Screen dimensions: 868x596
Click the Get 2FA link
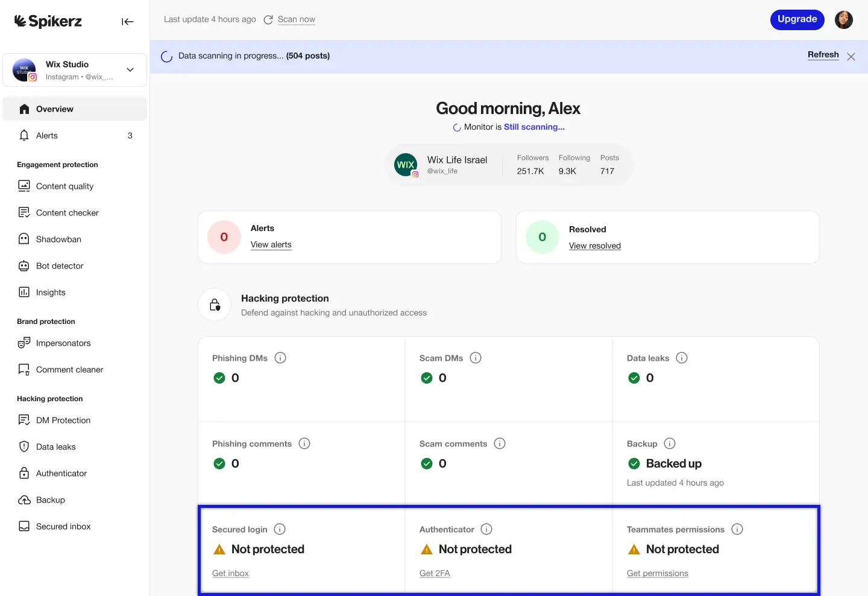click(x=435, y=573)
